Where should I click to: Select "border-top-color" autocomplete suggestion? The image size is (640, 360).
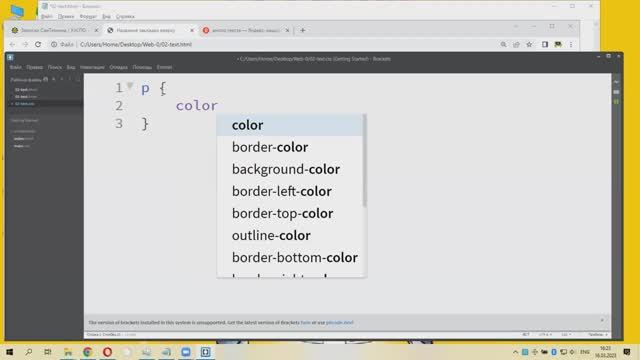[289, 213]
